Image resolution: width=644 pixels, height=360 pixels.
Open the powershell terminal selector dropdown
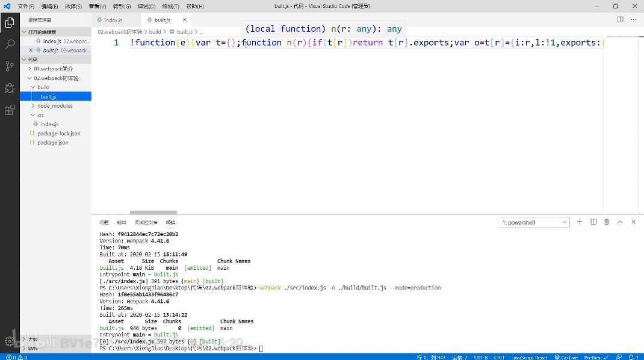(x=534, y=222)
